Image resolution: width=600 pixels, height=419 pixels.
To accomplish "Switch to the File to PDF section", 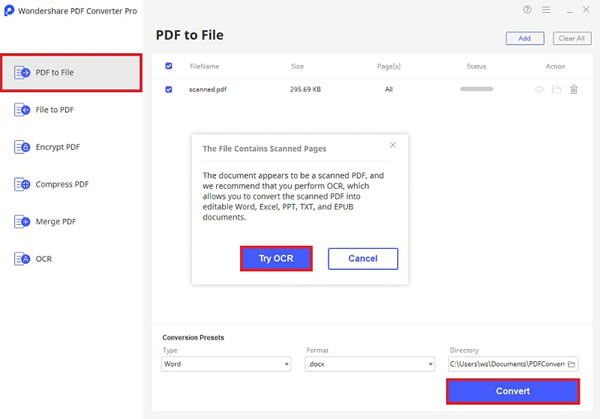I will click(x=71, y=110).
